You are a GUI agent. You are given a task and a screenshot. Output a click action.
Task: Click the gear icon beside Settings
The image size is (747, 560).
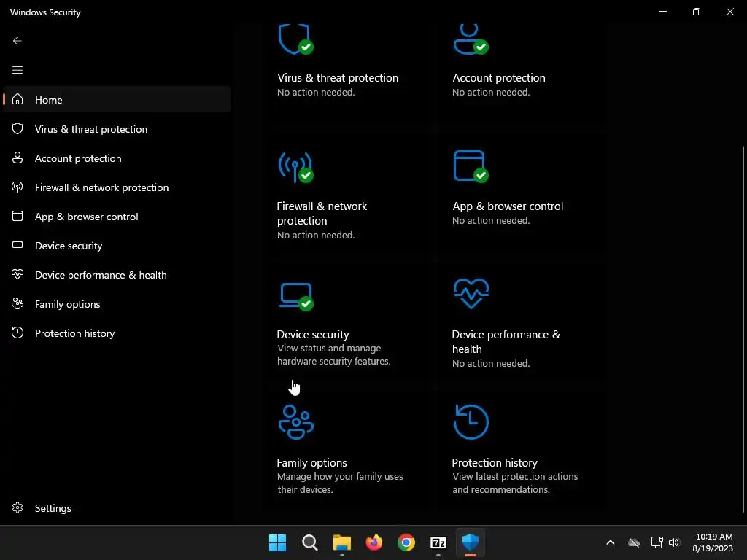click(18, 507)
